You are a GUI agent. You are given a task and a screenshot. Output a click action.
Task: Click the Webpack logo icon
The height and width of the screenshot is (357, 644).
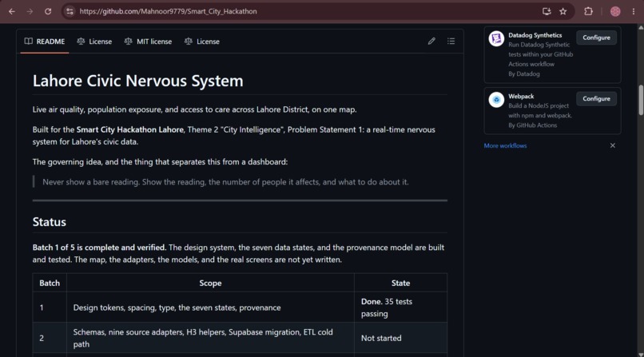(496, 100)
